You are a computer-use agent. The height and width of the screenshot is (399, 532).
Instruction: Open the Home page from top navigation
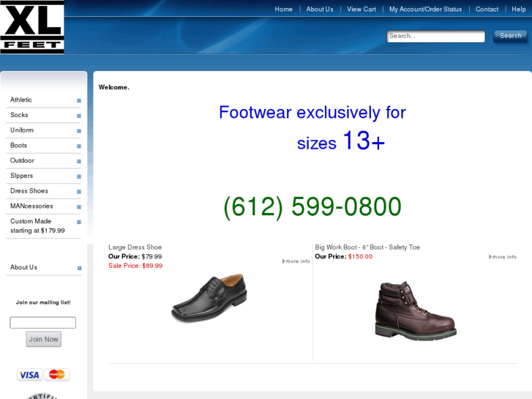pyautogui.click(x=284, y=10)
